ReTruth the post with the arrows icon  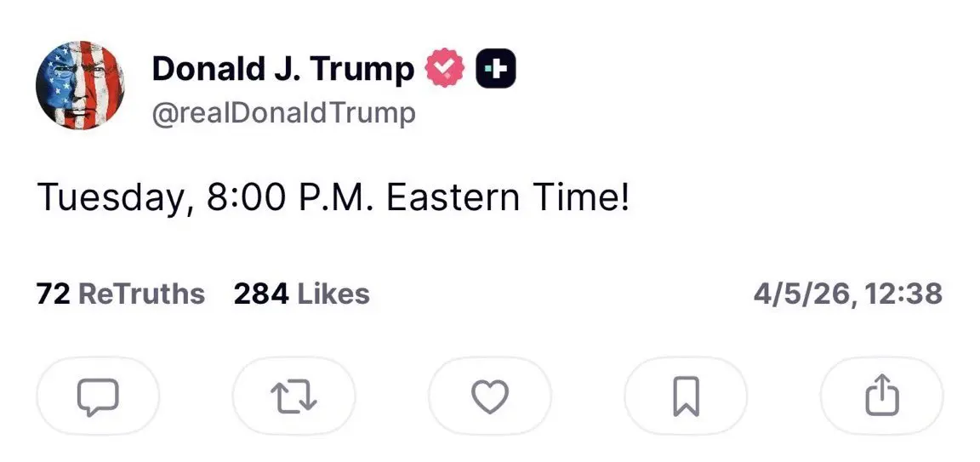click(293, 396)
